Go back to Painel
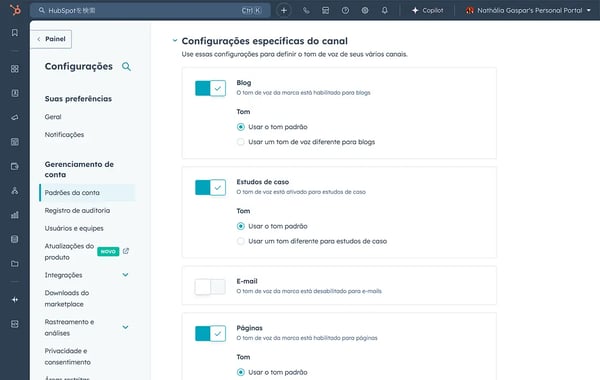 [52, 39]
